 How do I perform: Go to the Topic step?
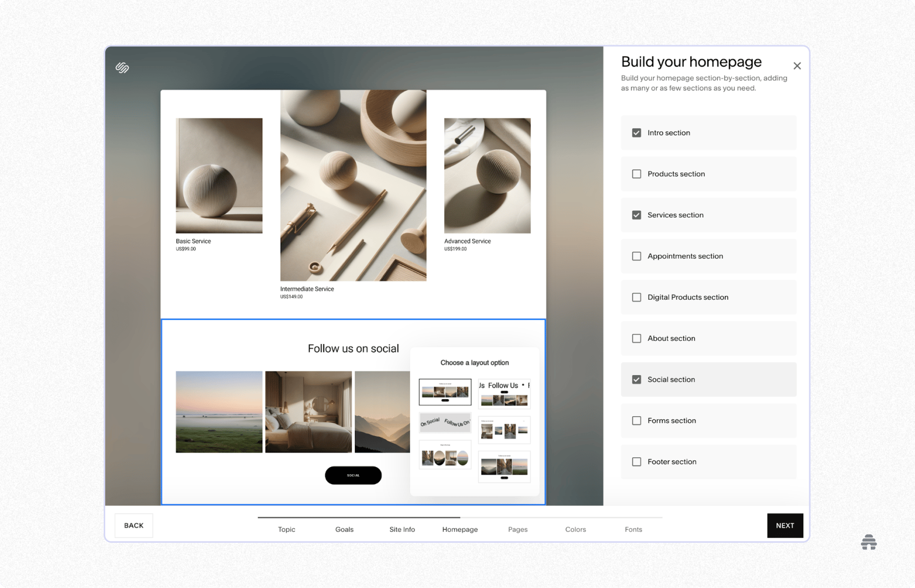287,529
